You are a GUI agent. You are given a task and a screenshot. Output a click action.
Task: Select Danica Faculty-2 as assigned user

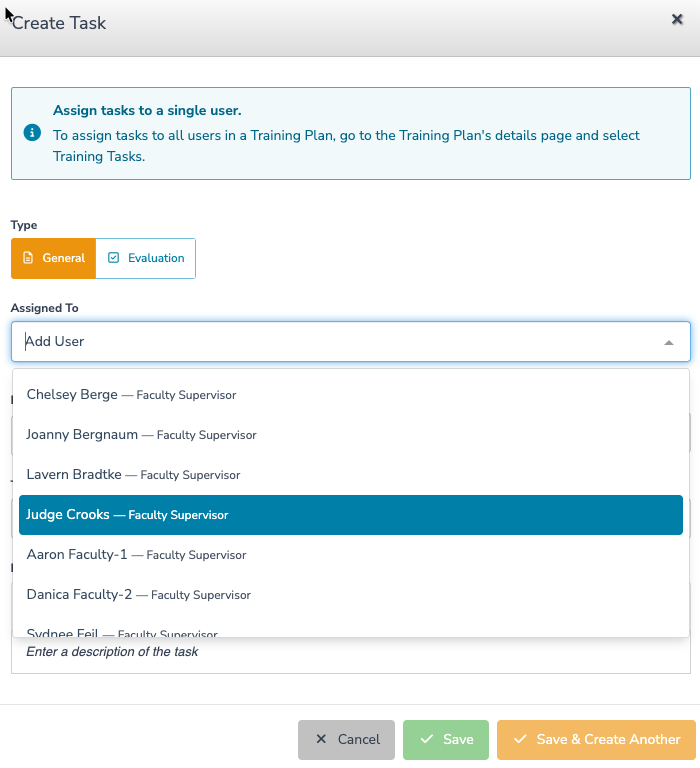click(351, 595)
